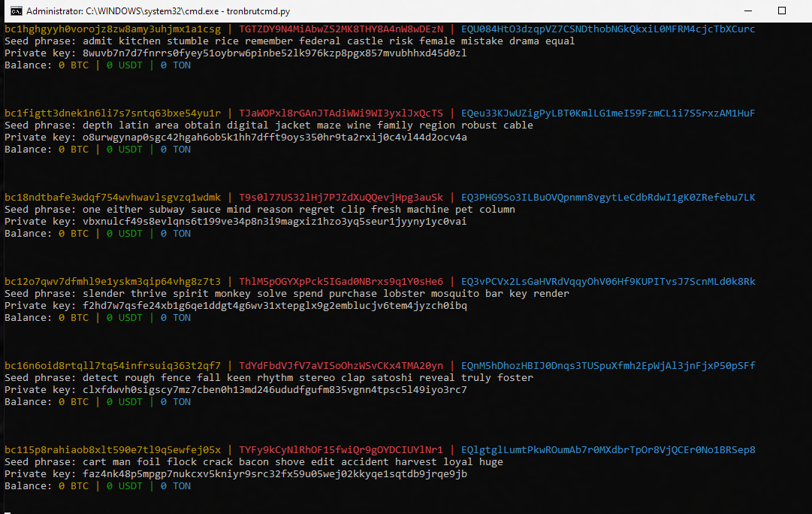This screenshot has height=514, width=812.
Task: Click the blue address starting with EQeu33KJw
Action: pos(608,113)
